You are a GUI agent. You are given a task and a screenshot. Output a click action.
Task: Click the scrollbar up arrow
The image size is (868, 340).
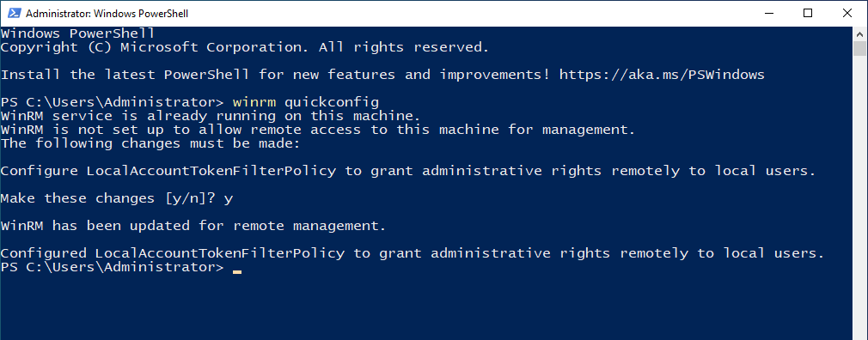[x=859, y=33]
